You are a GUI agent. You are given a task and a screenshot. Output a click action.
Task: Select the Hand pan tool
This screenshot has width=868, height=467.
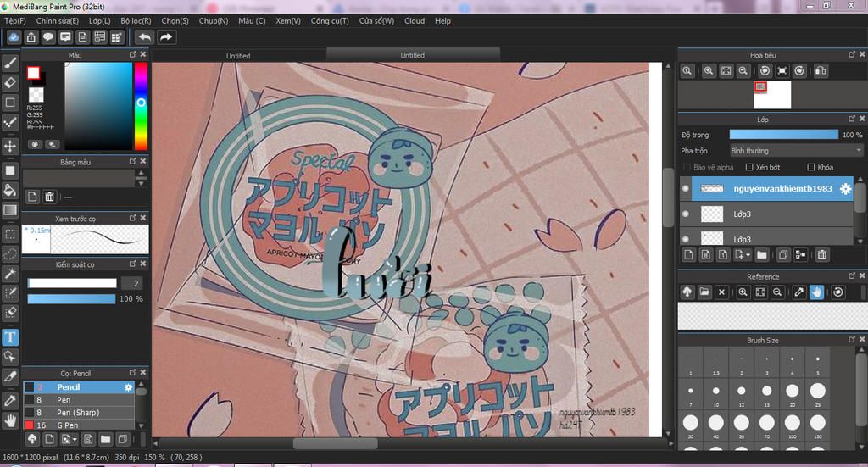click(x=10, y=420)
